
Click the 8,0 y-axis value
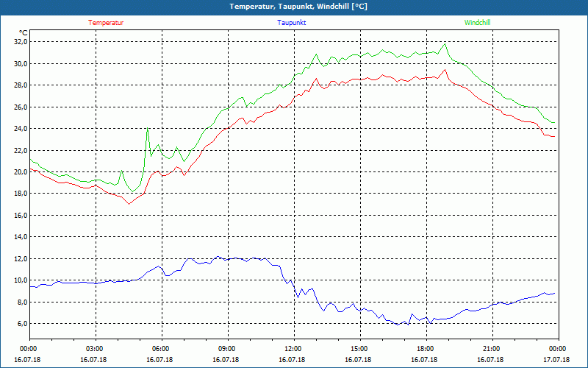coord(23,302)
